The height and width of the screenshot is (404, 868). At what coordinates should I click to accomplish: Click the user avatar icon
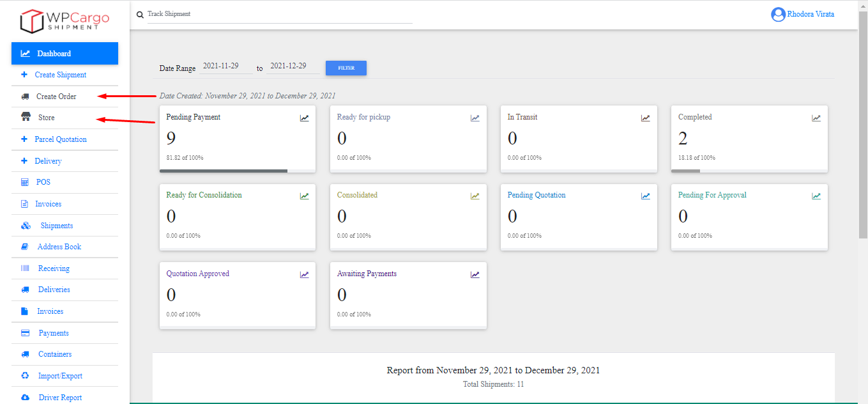coord(777,14)
